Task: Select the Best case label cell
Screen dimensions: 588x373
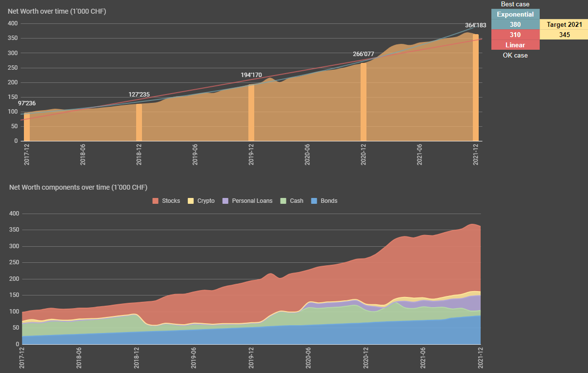Action: [x=515, y=4]
